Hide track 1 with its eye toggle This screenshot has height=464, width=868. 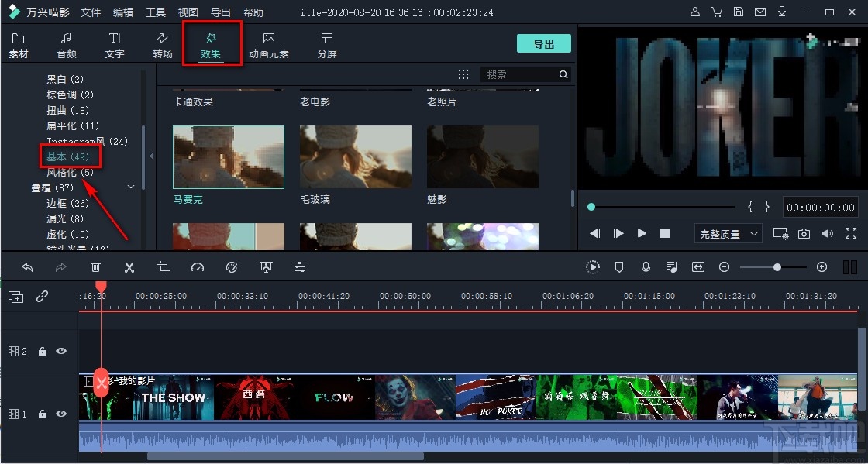(x=61, y=414)
